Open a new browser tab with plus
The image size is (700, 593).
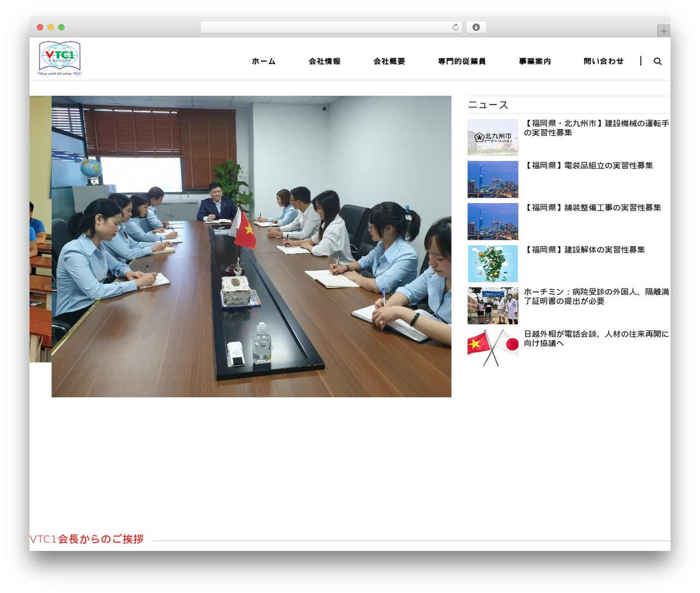click(663, 31)
